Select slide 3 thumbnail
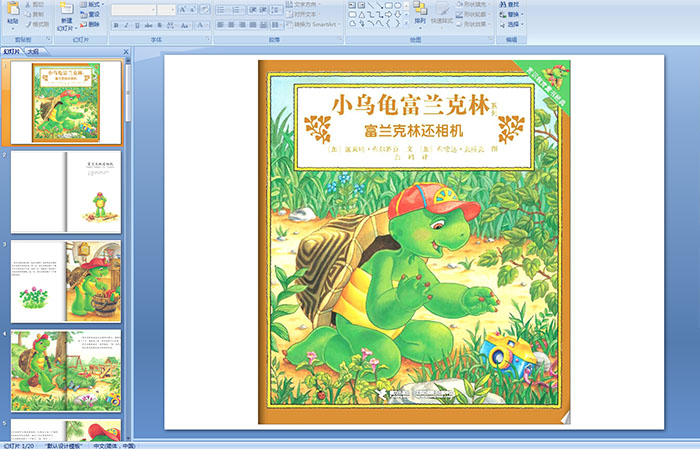 pos(66,282)
